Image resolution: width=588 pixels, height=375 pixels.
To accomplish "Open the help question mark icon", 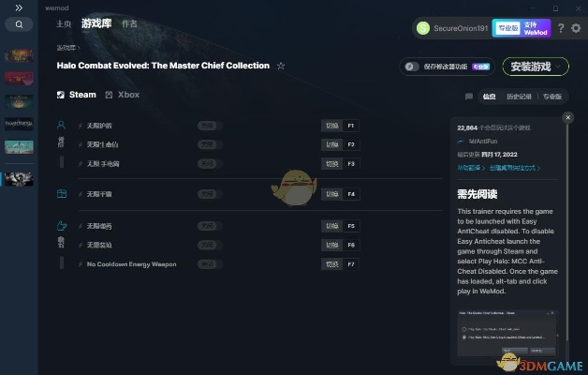I will [561, 28].
